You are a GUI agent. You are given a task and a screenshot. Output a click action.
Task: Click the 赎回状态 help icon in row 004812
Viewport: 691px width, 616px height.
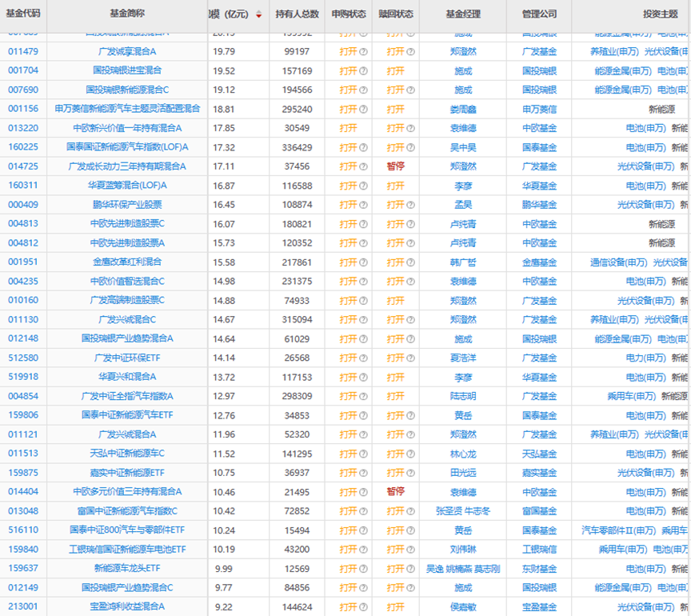[410, 243]
